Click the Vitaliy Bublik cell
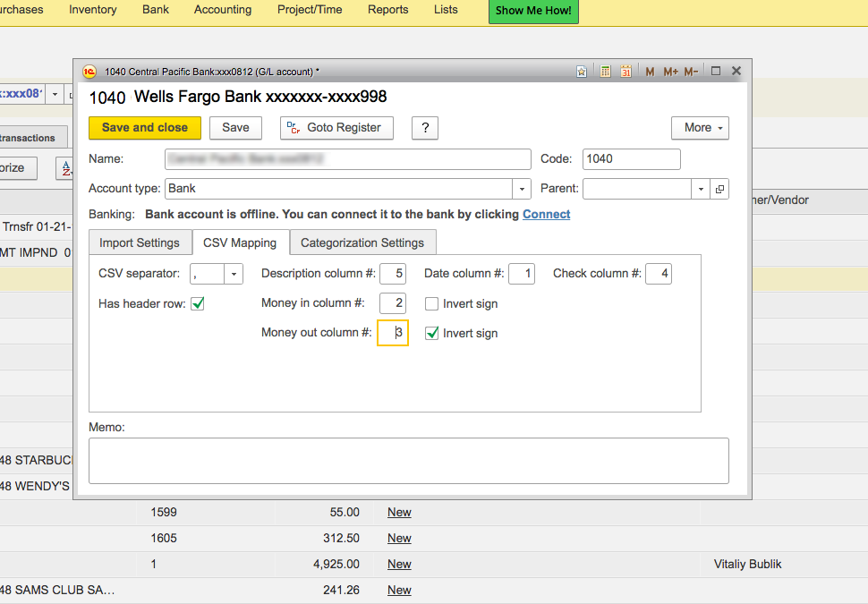 tap(747, 564)
